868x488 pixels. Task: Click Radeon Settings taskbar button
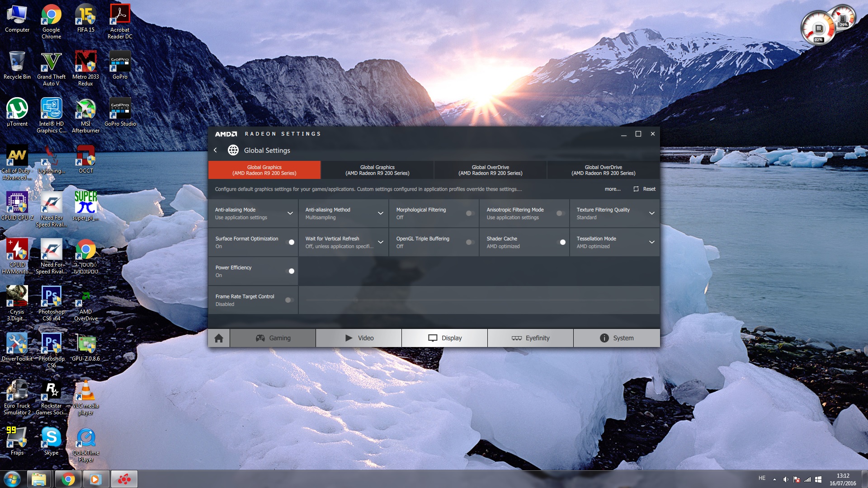pyautogui.click(x=124, y=479)
